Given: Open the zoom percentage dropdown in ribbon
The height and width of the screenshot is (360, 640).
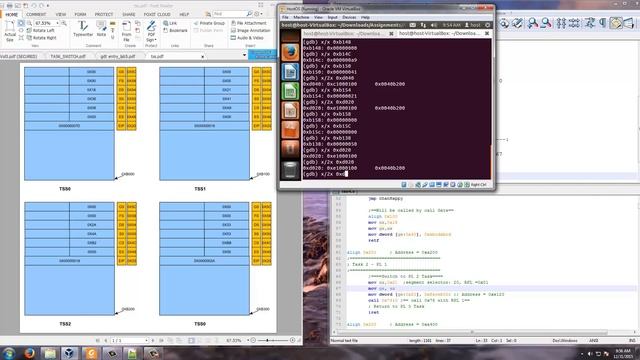Looking at the screenshot, I should [x=58, y=23].
